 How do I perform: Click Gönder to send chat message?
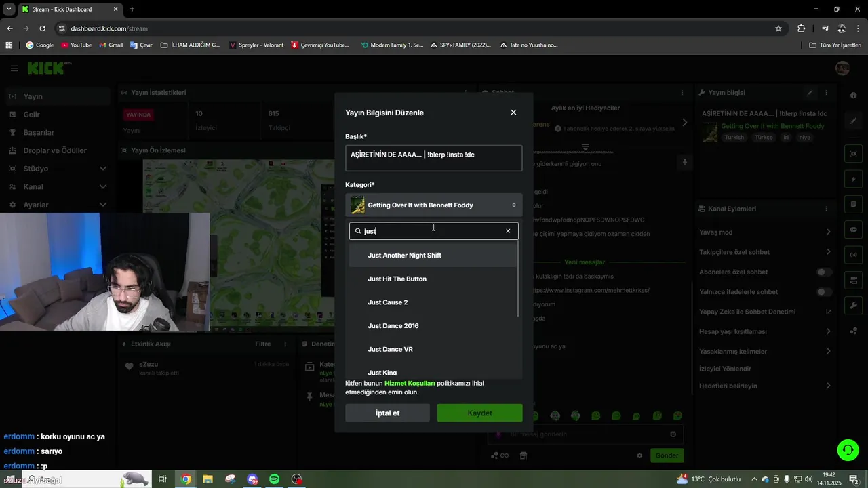click(x=667, y=455)
